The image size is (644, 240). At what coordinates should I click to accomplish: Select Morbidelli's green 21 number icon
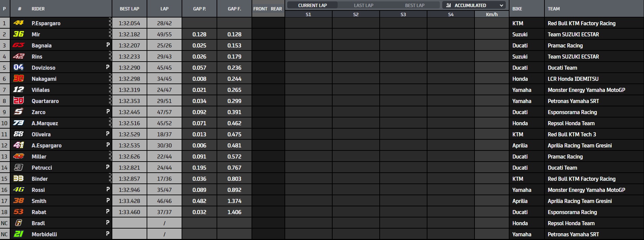(18, 234)
